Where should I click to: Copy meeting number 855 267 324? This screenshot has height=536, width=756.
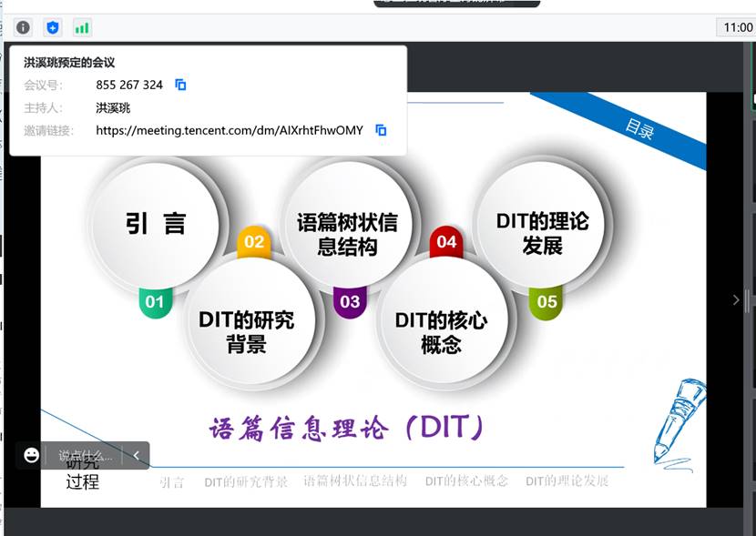tap(179, 85)
